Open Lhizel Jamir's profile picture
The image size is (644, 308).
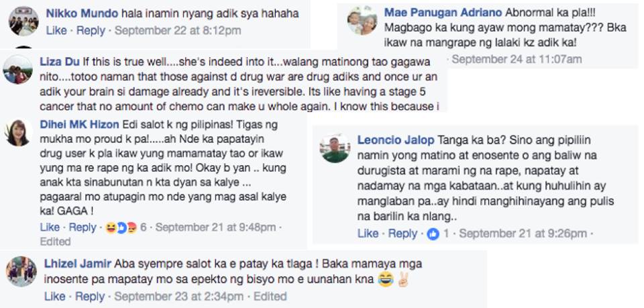(21, 272)
